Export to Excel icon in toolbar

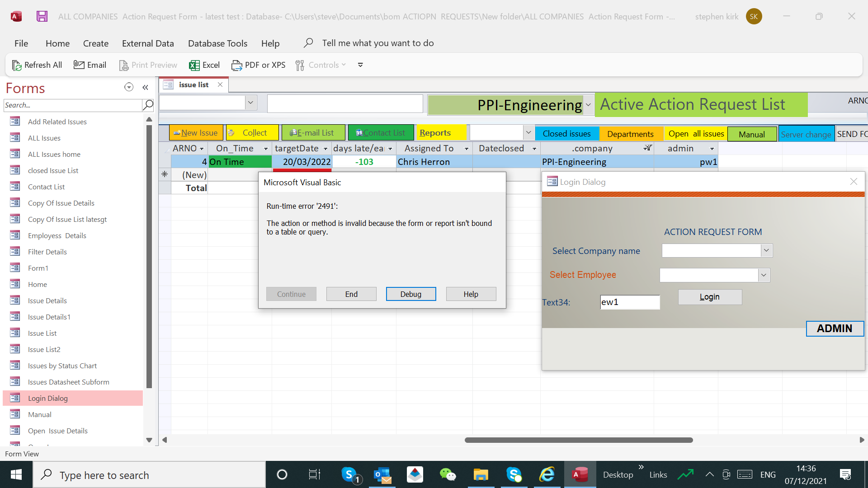click(194, 65)
